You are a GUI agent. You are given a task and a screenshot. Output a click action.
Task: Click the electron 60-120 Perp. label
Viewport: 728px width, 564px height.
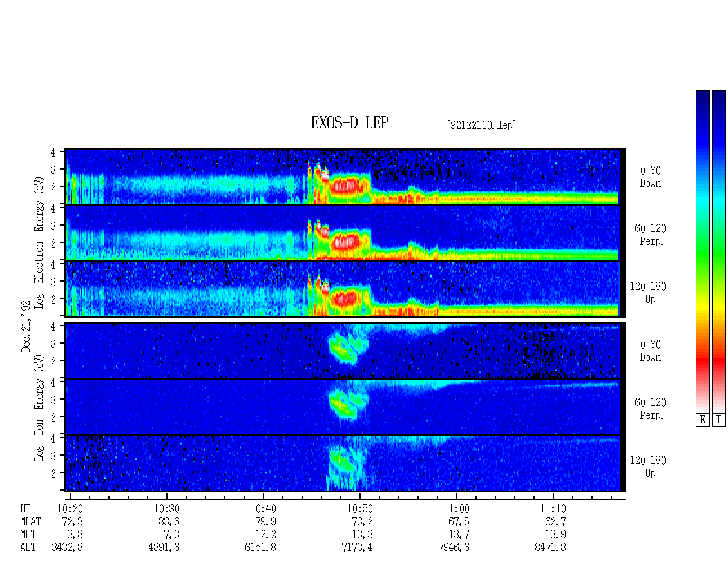click(650, 235)
